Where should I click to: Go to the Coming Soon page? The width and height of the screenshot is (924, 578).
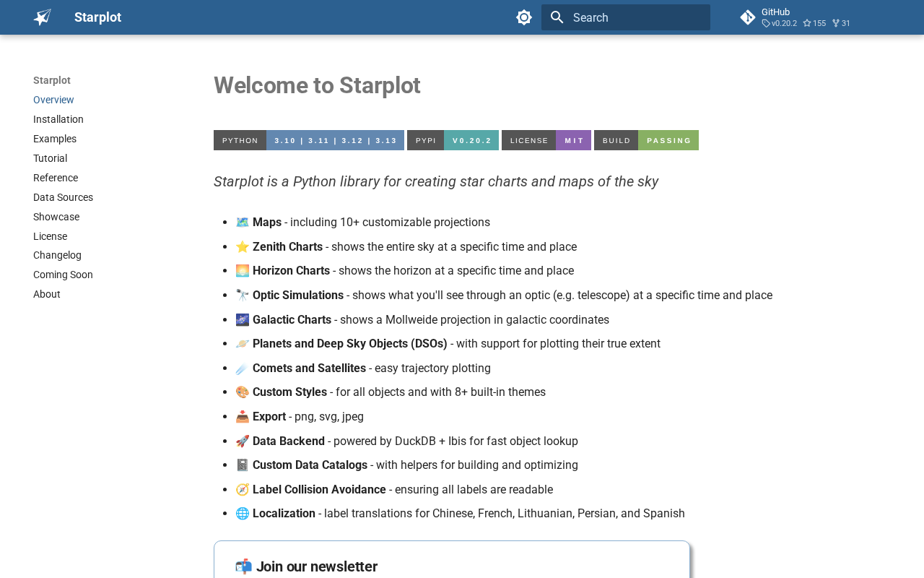63,275
